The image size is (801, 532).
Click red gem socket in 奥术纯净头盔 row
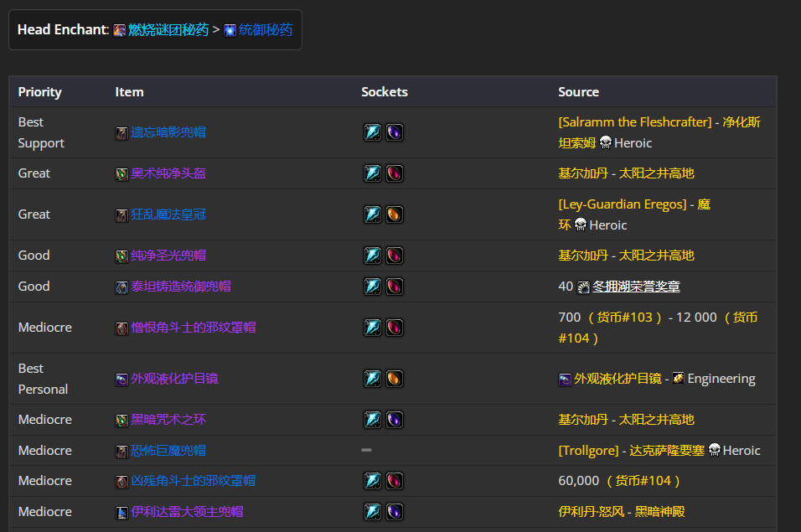pos(395,173)
